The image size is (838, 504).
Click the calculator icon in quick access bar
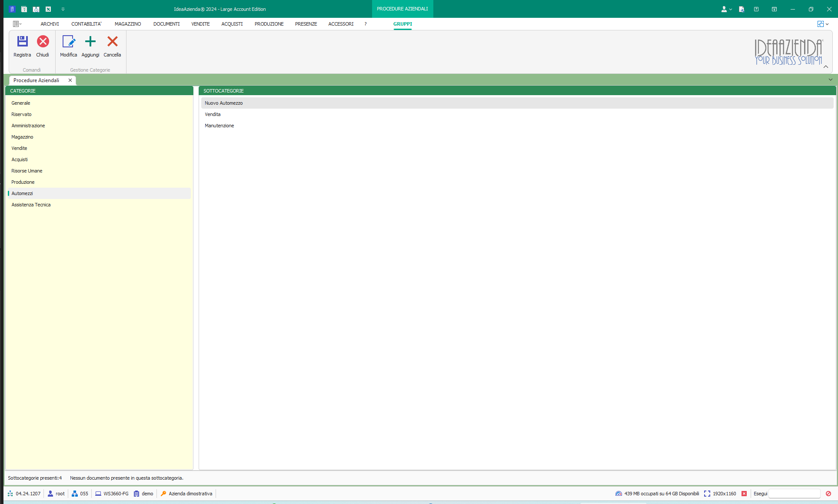(x=24, y=9)
